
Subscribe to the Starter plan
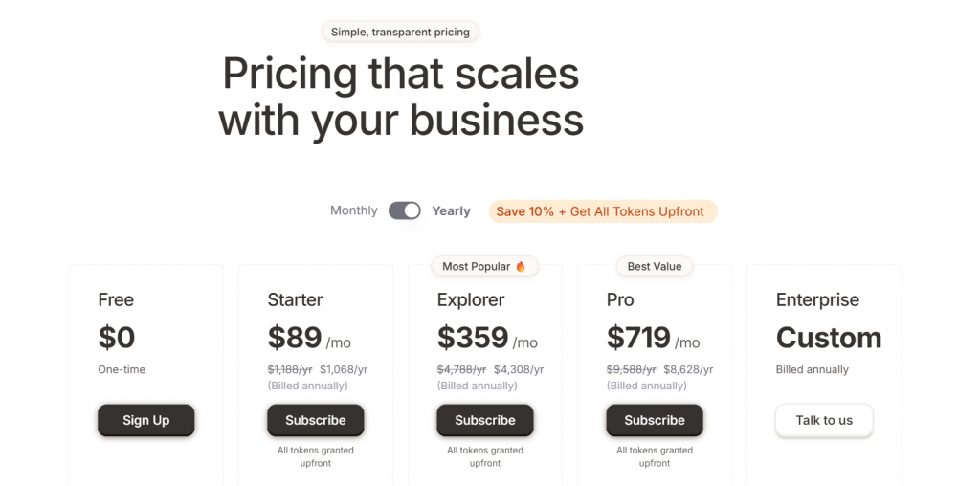click(315, 420)
